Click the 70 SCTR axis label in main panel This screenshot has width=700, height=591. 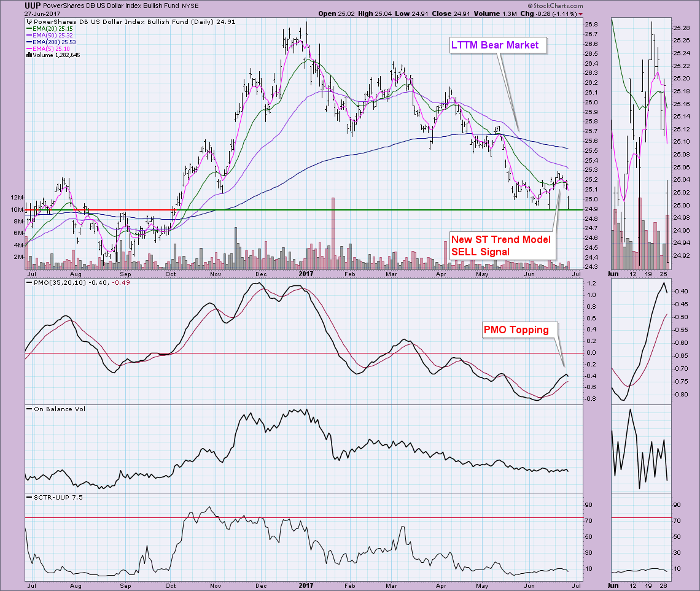pyautogui.click(x=589, y=521)
